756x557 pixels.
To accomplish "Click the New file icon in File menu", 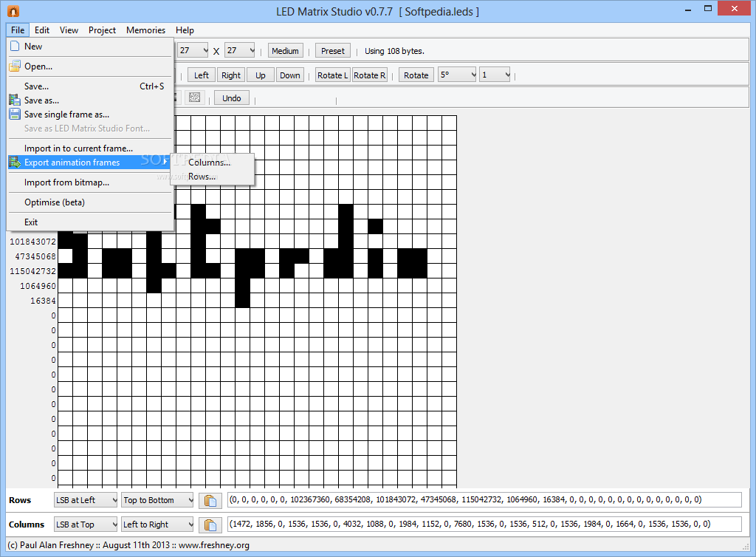I will (15, 47).
